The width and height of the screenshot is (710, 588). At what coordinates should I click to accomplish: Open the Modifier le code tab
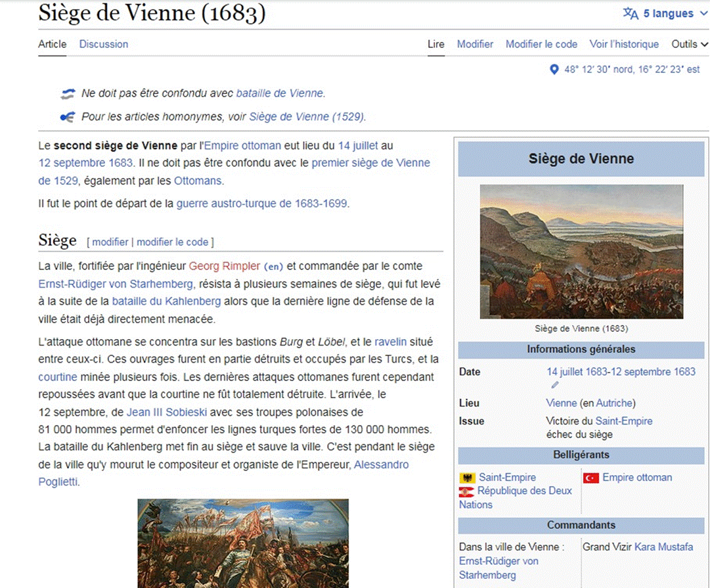(x=542, y=44)
